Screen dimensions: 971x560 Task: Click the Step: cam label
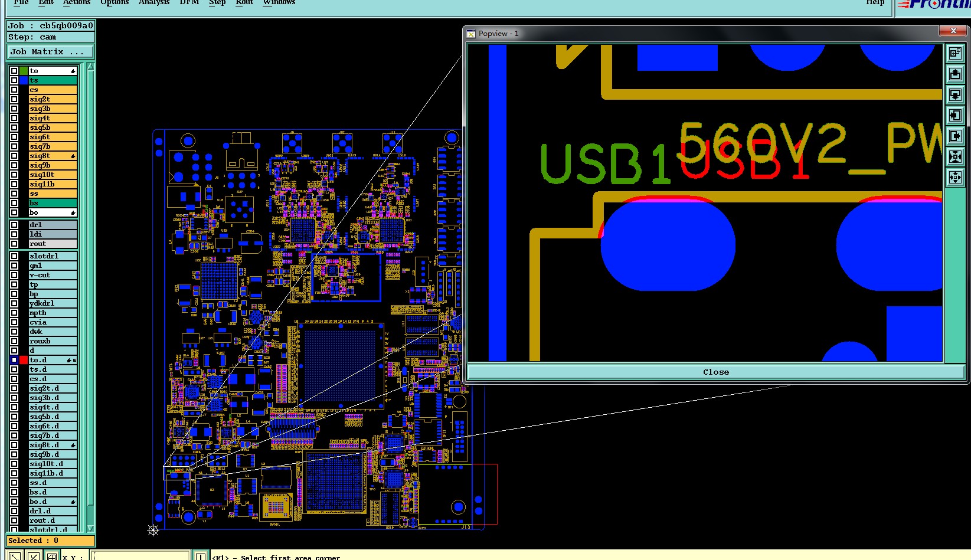coord(50,37)
